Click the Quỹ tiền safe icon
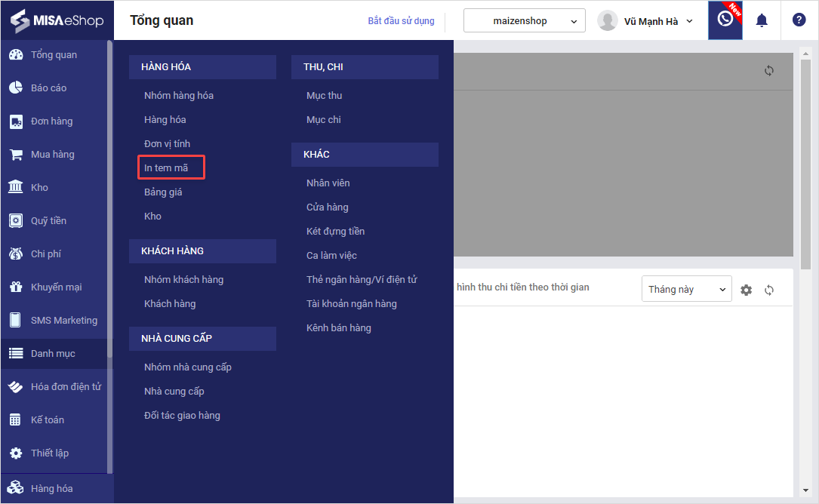Viewport: 819px width, 504px height. pos(16,221)
